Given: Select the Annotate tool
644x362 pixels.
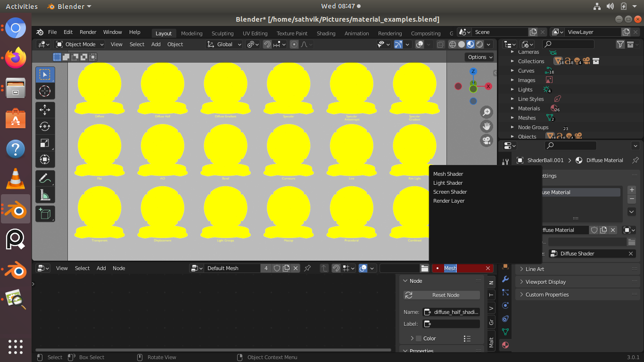Looking at the screenshot, I should pyautogui.click(x=45, y=178).
